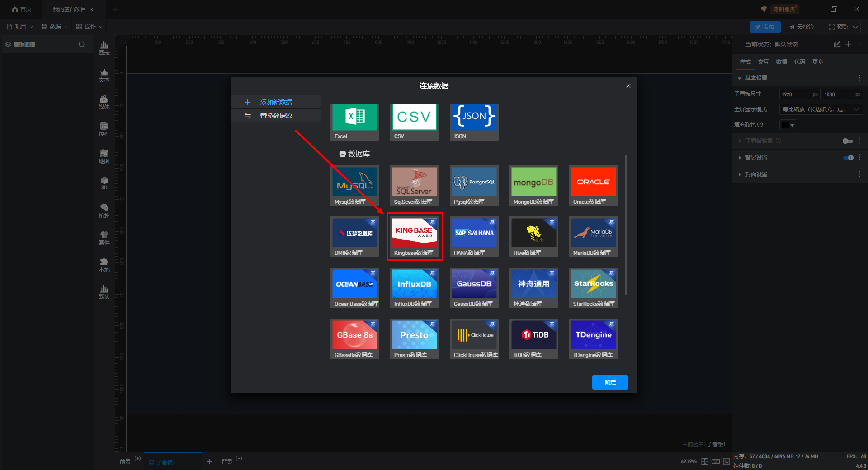868x470 pixels.
Task: Expand the 背景设置 section arrow
Action: pyautogui.click(x=740, y=158)
